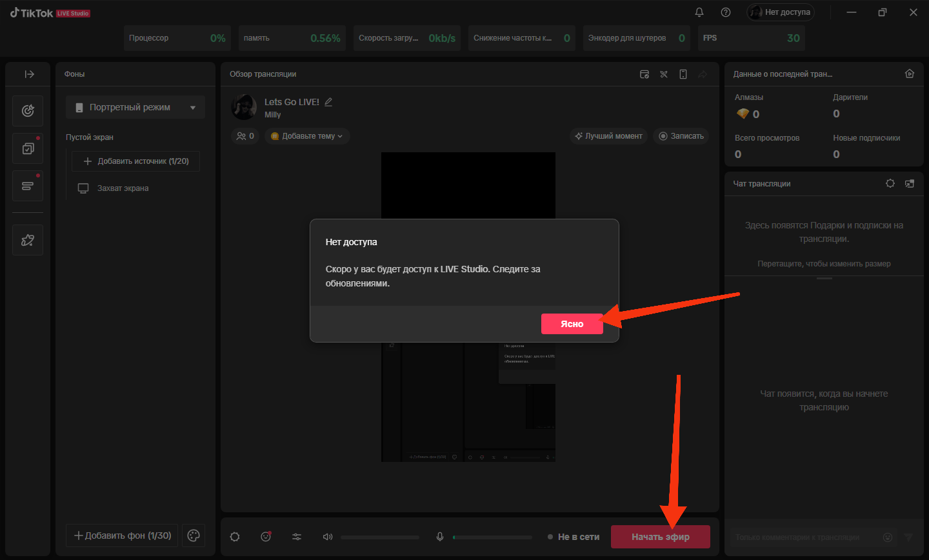Click the Записать record button
The height and width of the screenshot is (560, 929).
(x=681, y=136)
